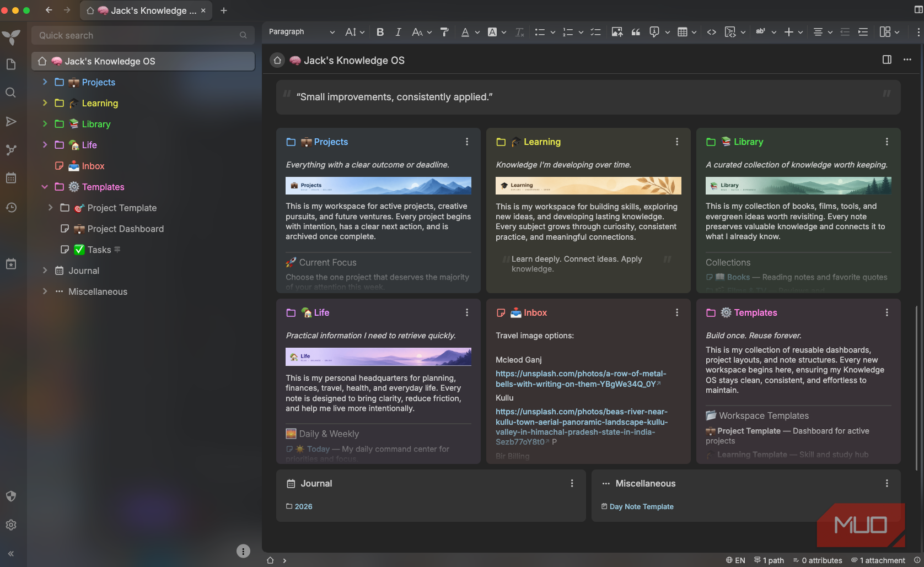Switch to Jack's Knowledge OS tab
Viewport: 924px width, 567px height.
tap(146, 10)
